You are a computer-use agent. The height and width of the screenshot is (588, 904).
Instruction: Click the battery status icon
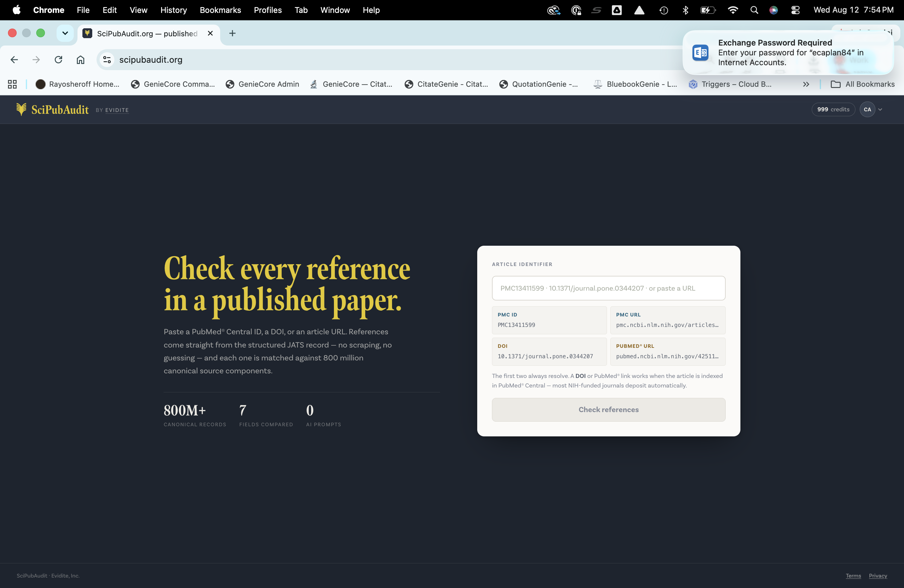click(708, 10)
